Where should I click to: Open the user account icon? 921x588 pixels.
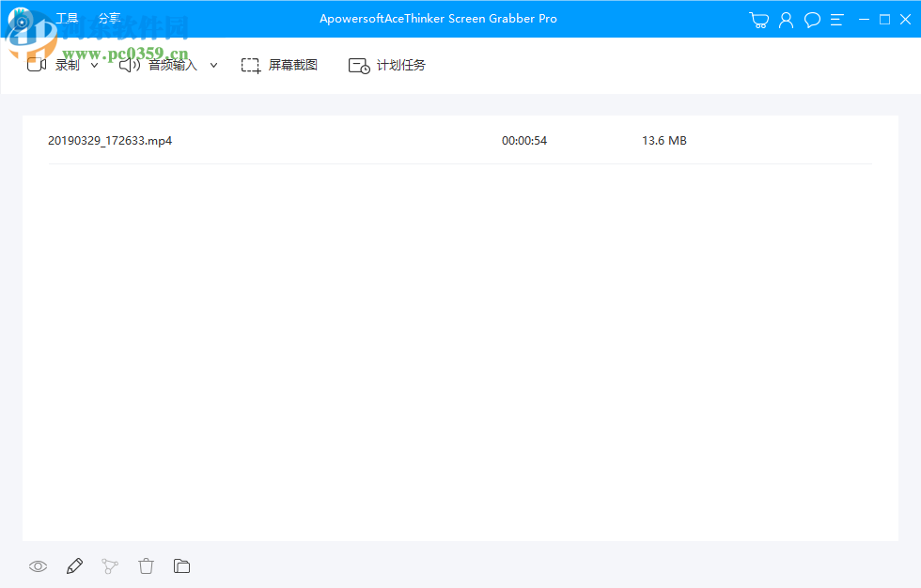786,19
